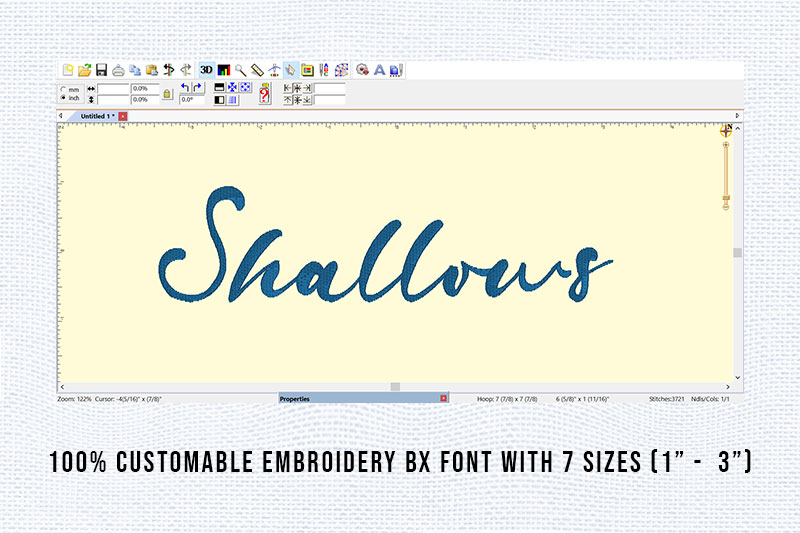
Task: Click the flip vertical icon
Action: coord(219,88)
